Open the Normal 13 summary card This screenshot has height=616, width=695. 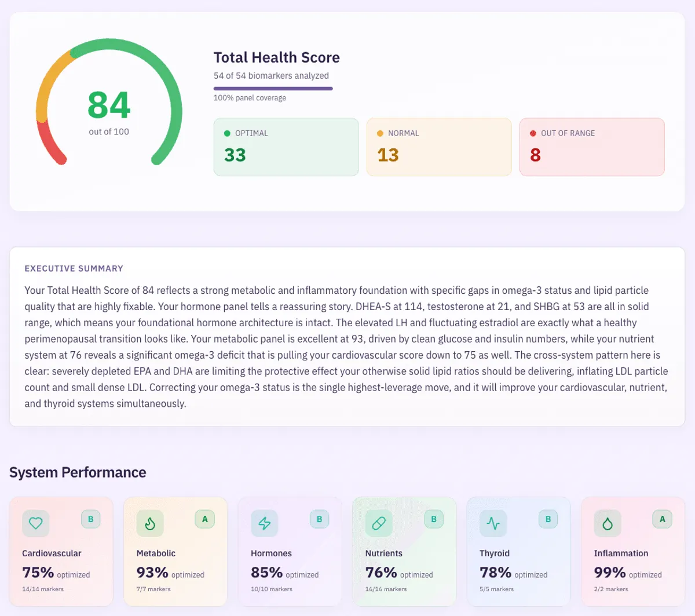point(438,147)
